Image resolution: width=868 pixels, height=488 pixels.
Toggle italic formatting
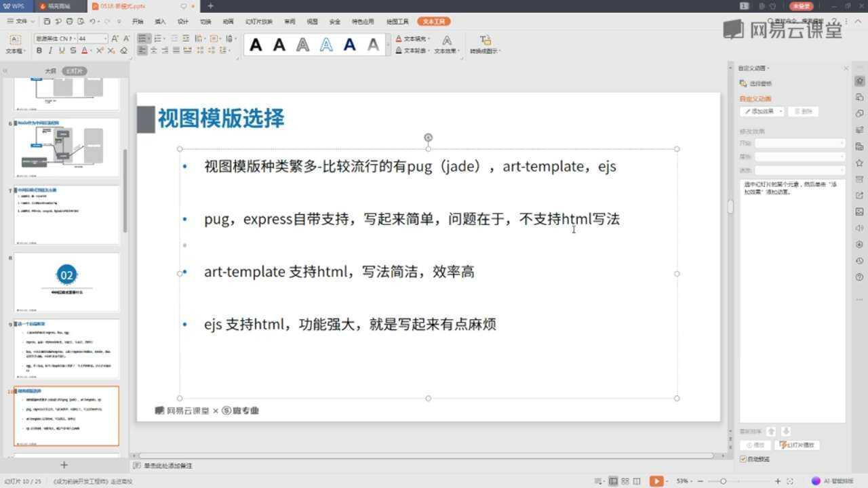50,51
